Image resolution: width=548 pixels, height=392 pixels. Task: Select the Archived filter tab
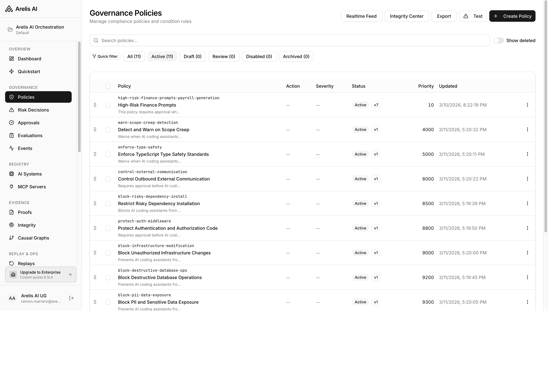296,56
